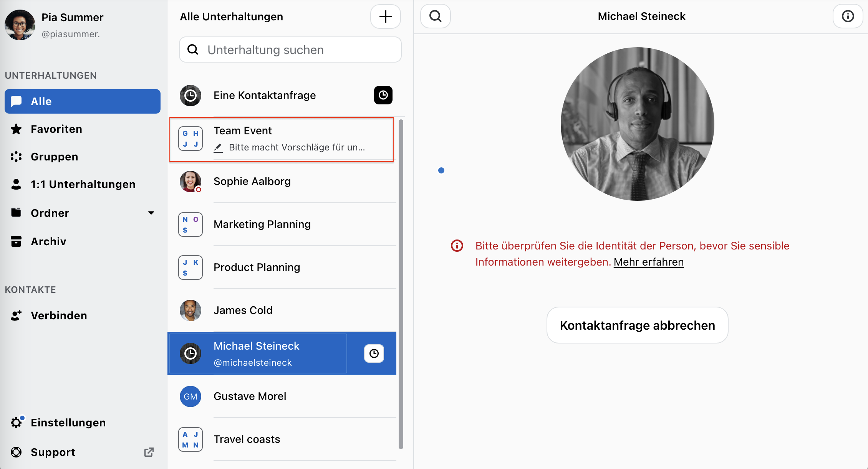The image size is (868, 469).
Task: Click the Michael Steineck header title
Action: (641, 16)
